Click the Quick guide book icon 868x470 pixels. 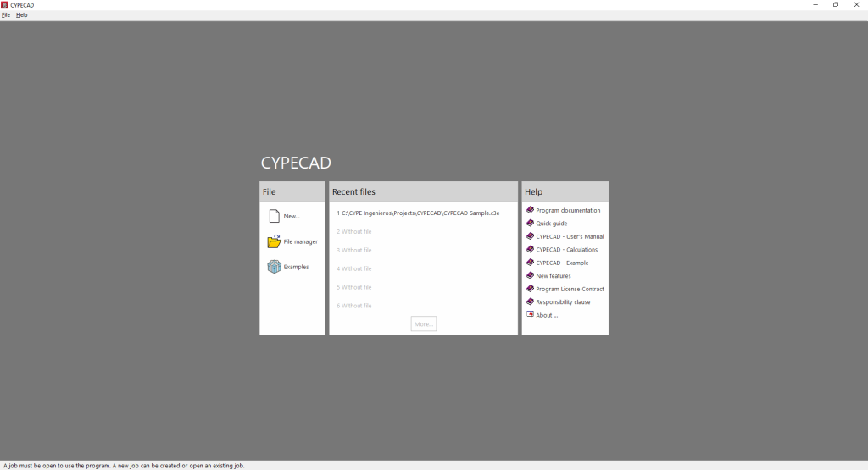pos(530,224)
